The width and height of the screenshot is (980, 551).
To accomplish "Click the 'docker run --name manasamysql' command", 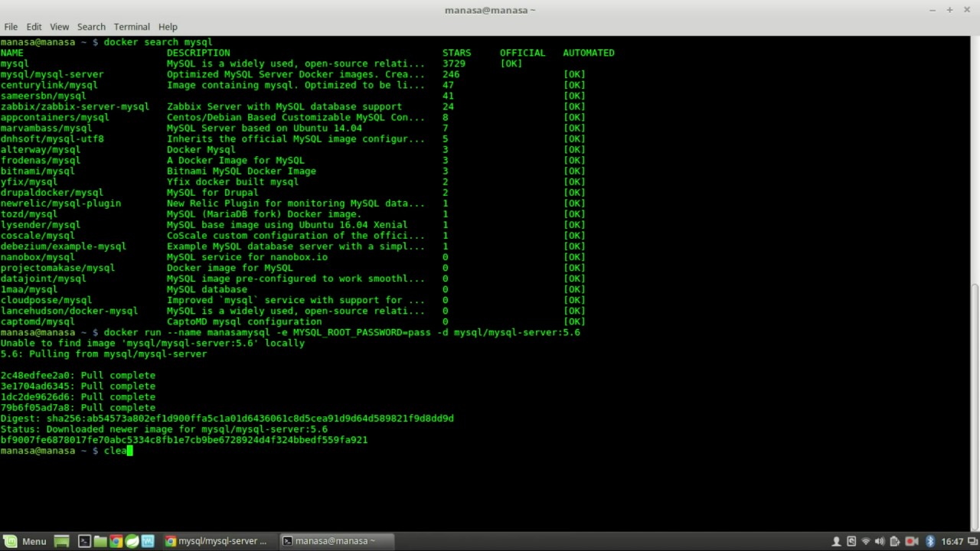I will (342, 332).
